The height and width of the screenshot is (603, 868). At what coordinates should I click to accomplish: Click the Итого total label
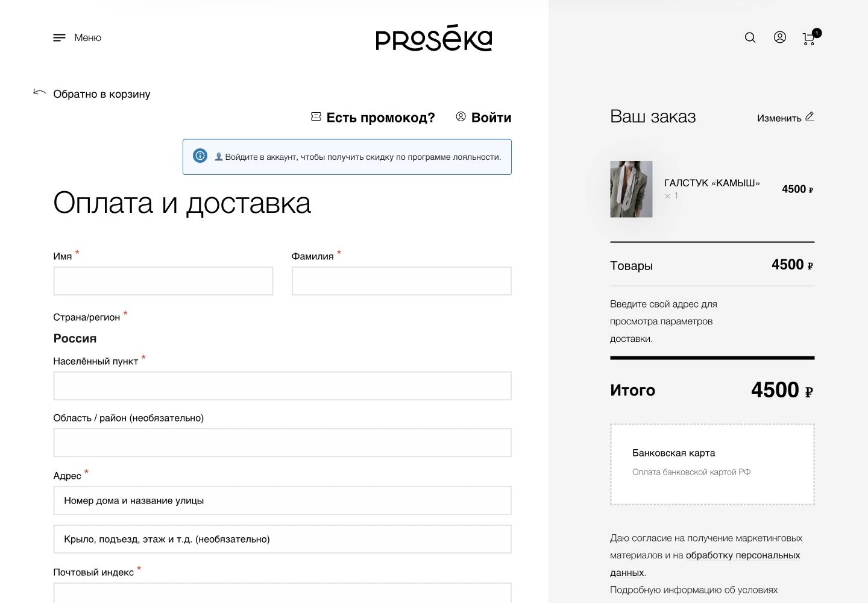click(632, 390)
